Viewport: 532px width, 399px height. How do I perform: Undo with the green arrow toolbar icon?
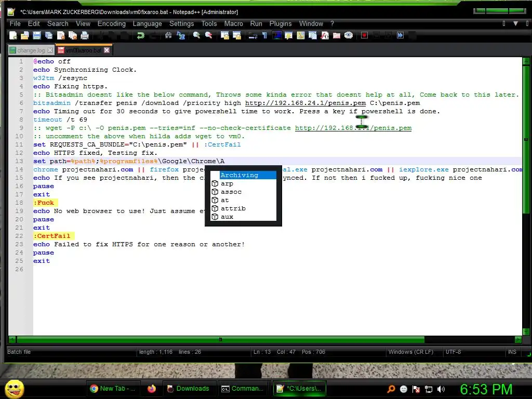click(x=140, y=35)
